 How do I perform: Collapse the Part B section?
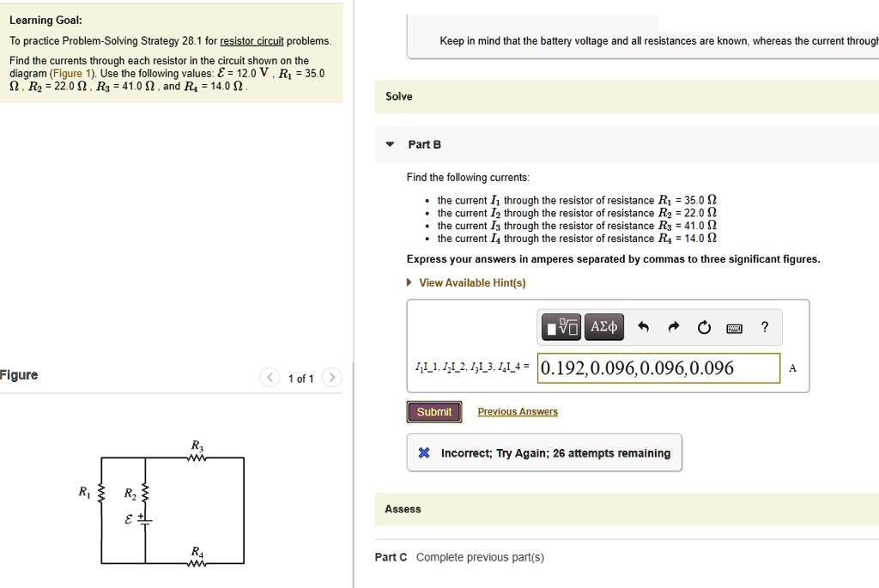click(x=388, y=144)
